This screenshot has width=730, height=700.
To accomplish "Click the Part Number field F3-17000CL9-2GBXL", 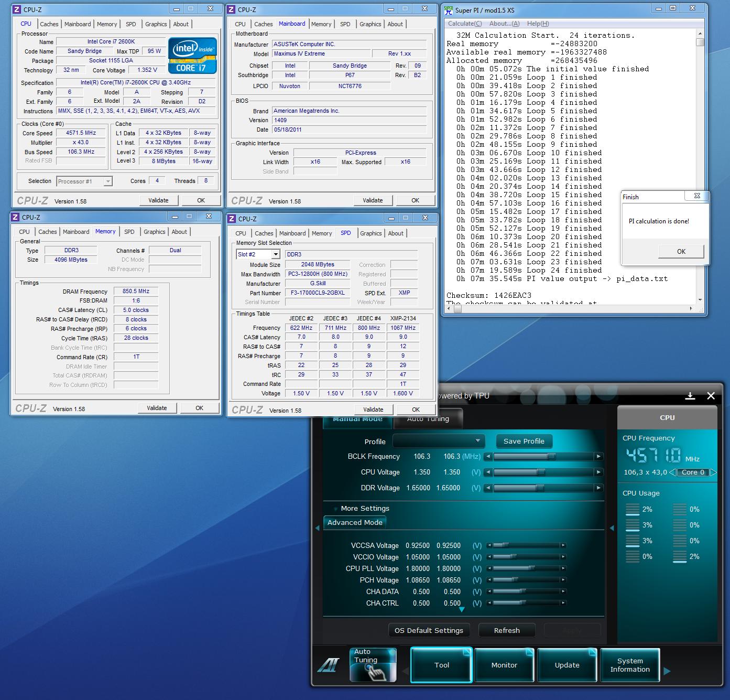I will (319, 293).
